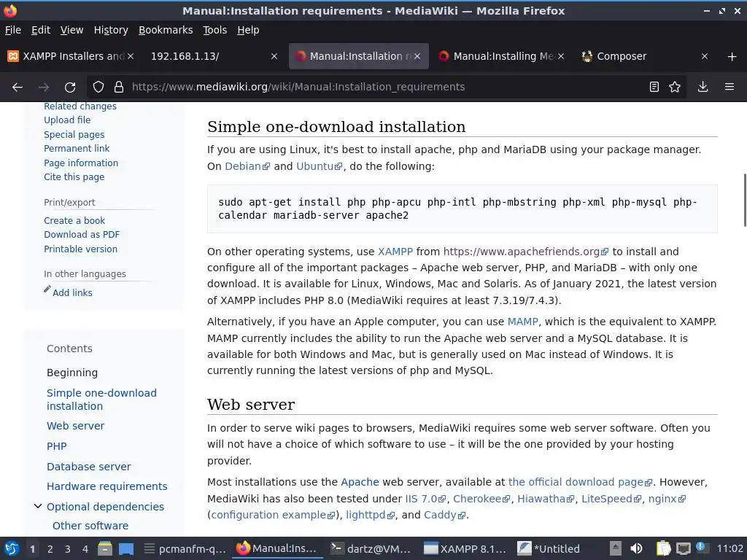Toggle reader view icon
747x560 pixels.
[x=654, y=87]
